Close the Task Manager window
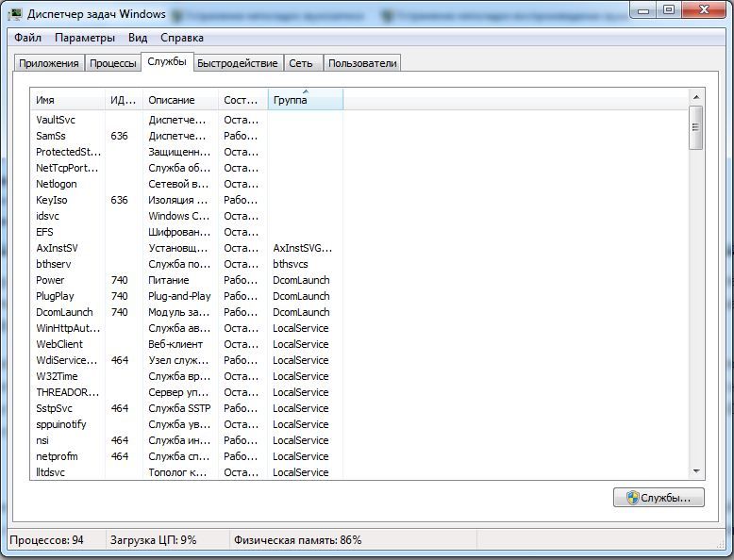 [x=705, y=9]
